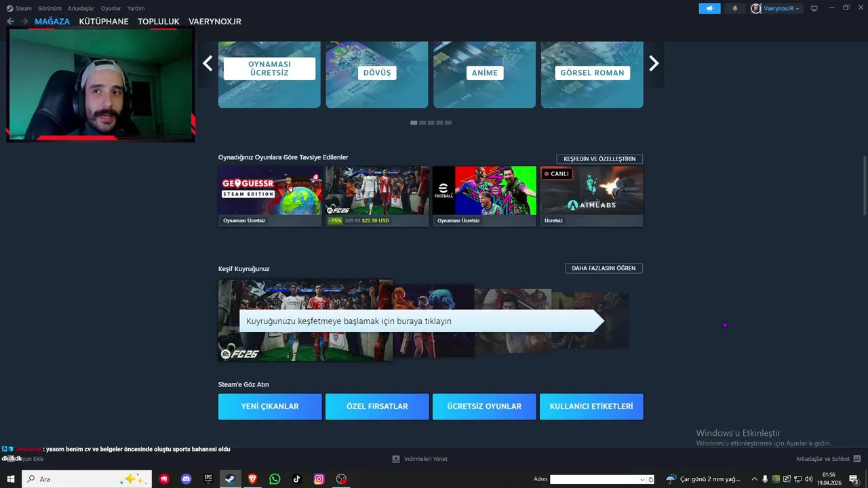Image resolution: width=868 pixels, height=488 pixels.
Task: Select the first carousel page dot
Action: 414,123
